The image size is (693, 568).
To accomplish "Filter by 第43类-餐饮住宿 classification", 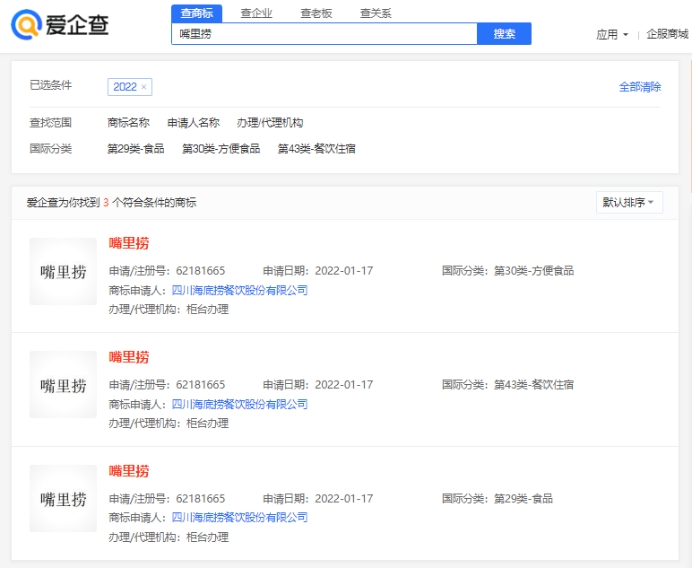I will click(x=316, y=149).
